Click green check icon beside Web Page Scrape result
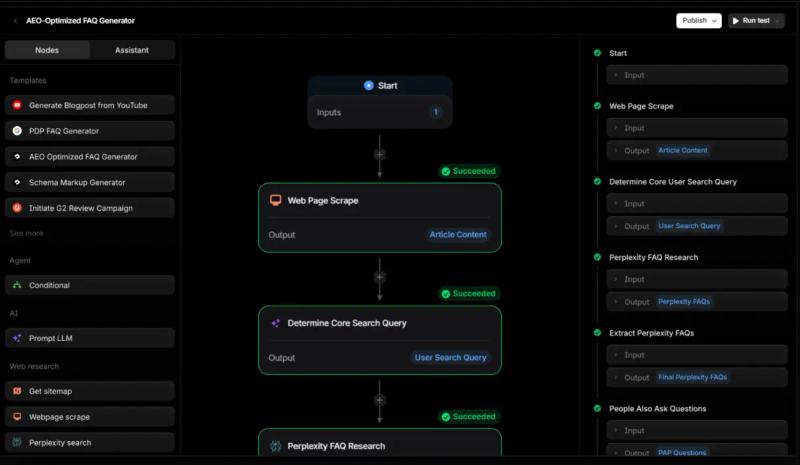 click(597, 106)
